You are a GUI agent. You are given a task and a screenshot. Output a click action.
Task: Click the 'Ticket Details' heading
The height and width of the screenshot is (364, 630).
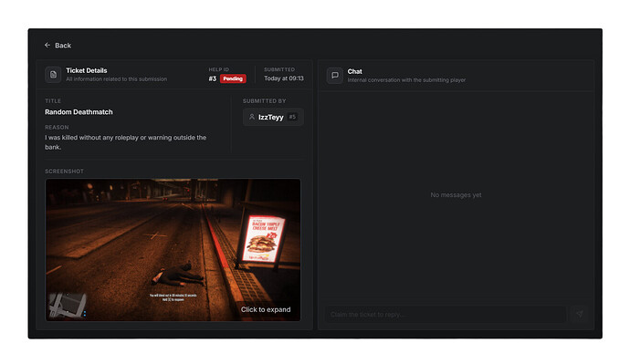(x=87, y=70)
